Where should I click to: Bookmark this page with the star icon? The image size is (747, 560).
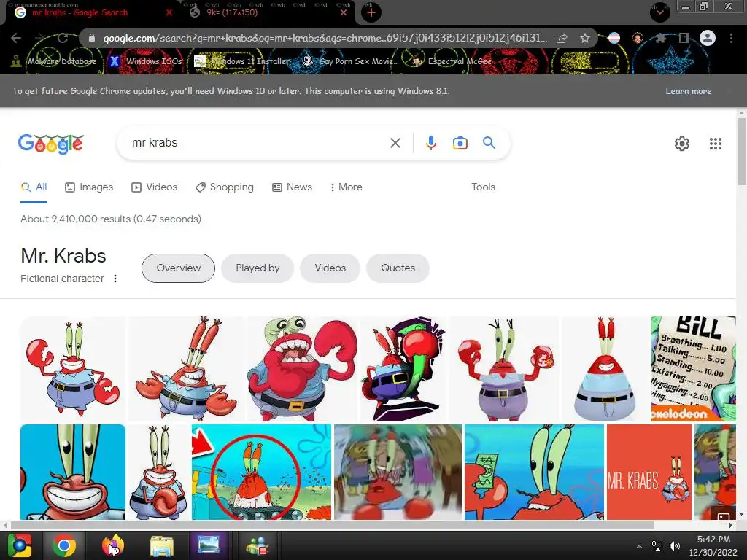tap(584, 38)
